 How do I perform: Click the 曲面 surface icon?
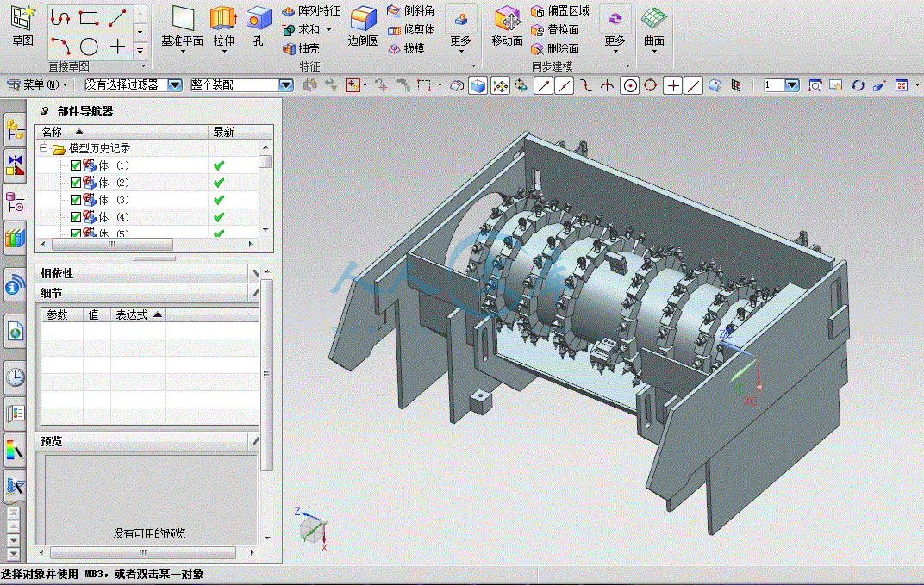(653, 20)
